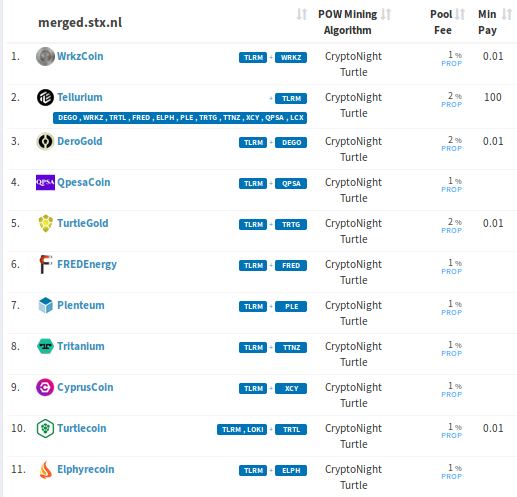517x497 pixels.
Task: Click the 0.01 min pay in TurtleGold row
Action: coord(493,223)
